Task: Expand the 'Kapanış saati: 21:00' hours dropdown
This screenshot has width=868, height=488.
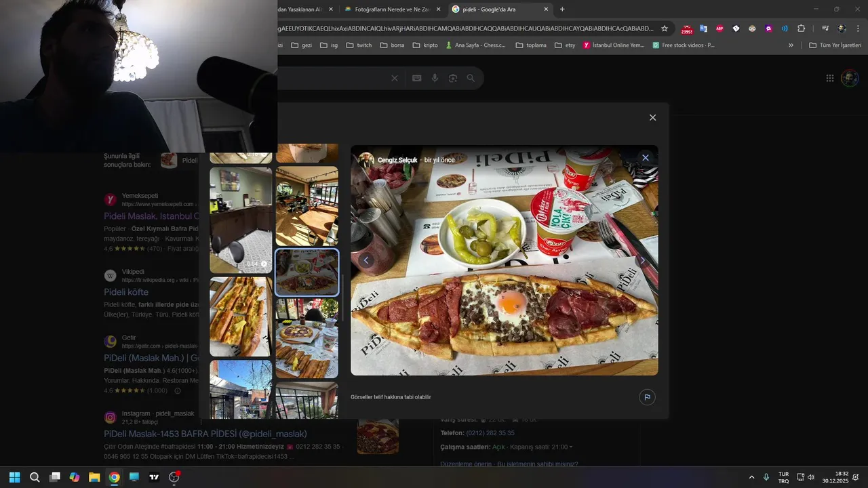Action: point(540,447)
